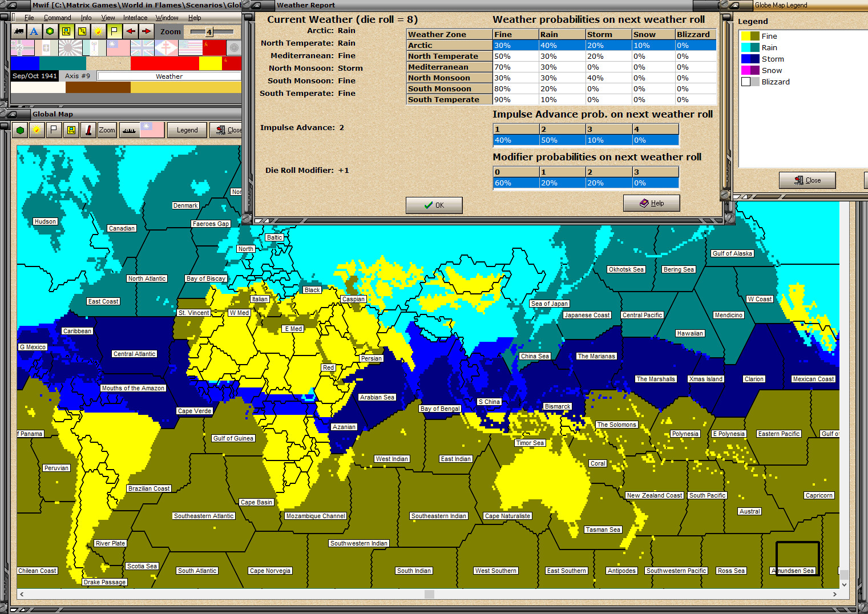The image size is (868, 614).
Task: Click the red right arrow icon
Action: tap(147, 31)
